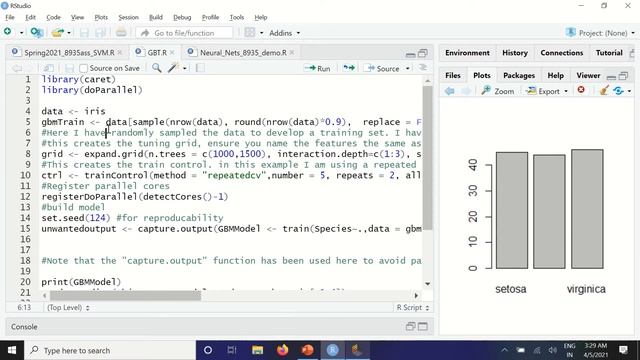640x360 pixels.
Task: Click the previous plot arrow
Action: click(449, 91)
